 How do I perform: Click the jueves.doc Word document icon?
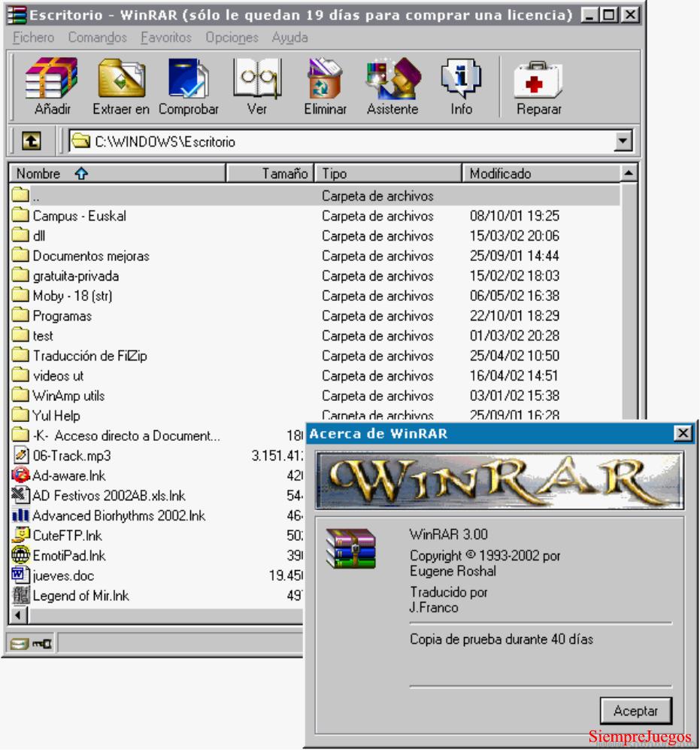pyautogui.click(x=20, y=575)
